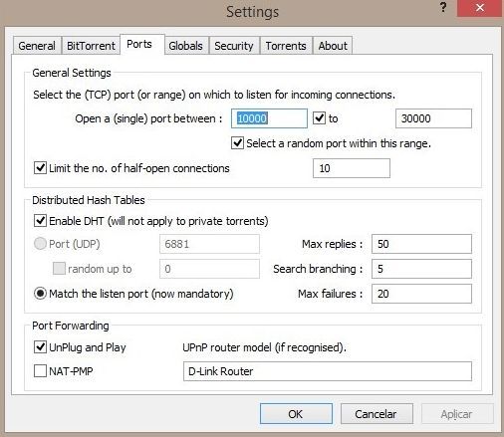Screen dimensions: 504x437
Task: Switch to the Globals tab
Action: 185,46
